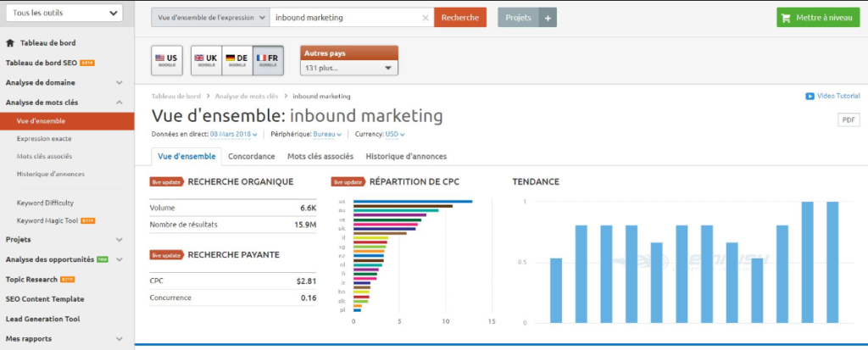The width and height of the screenshot is (868, 350).
Task: Click Nombre de résultats value 15.9M
Action: [x=305, y=225]
